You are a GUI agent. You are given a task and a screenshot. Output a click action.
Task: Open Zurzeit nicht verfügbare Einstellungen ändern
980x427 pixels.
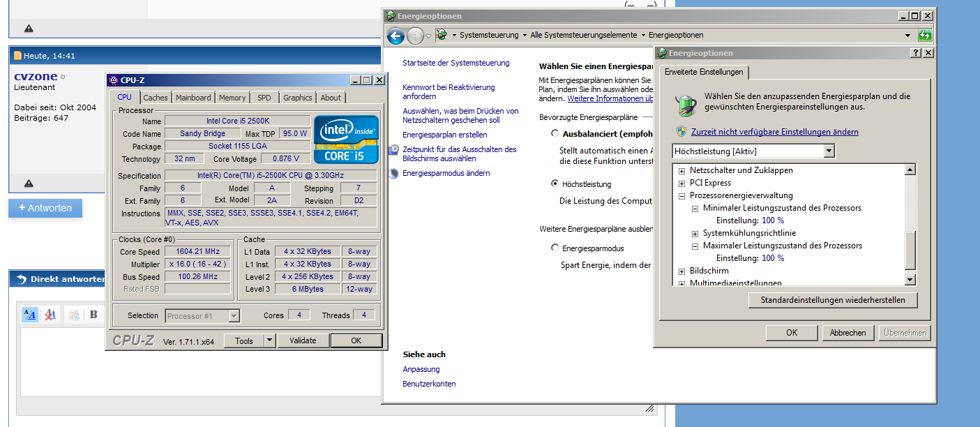[x=775, y=132]
